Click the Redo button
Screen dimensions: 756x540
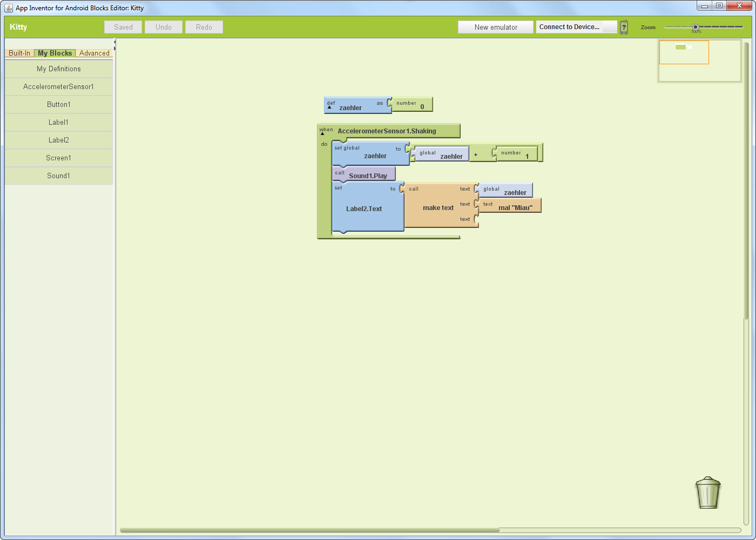tap(204, 26)
